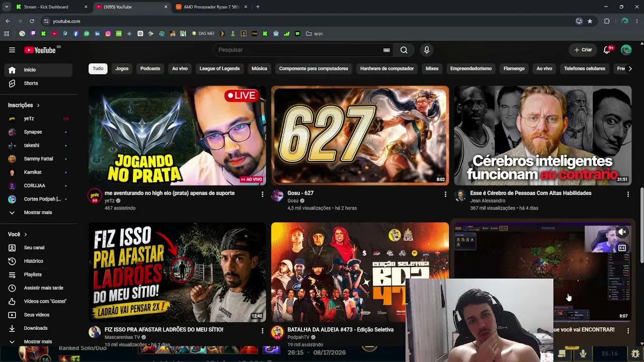Click the YouTube logo
This screenshot has width=644, height=362.
(40, 50)
